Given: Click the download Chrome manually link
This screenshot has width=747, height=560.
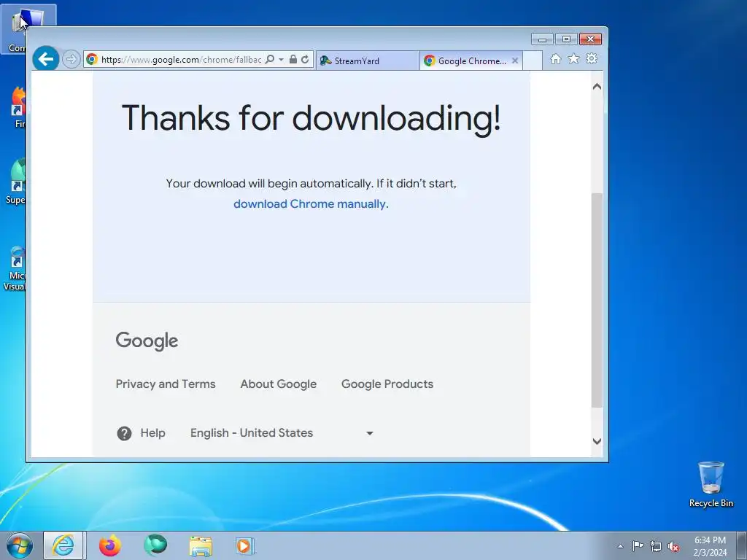Looking at the screenshot, I should [309, 204].
